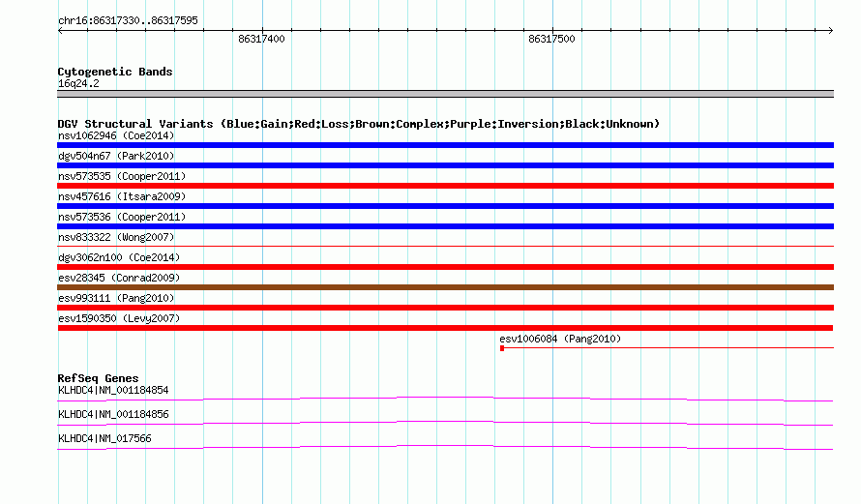Select the nsv833322 (Wong2007) label

[116, 237]
